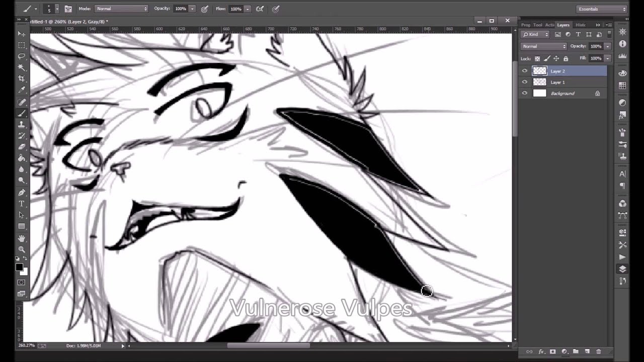Select the Move tool

22,34
